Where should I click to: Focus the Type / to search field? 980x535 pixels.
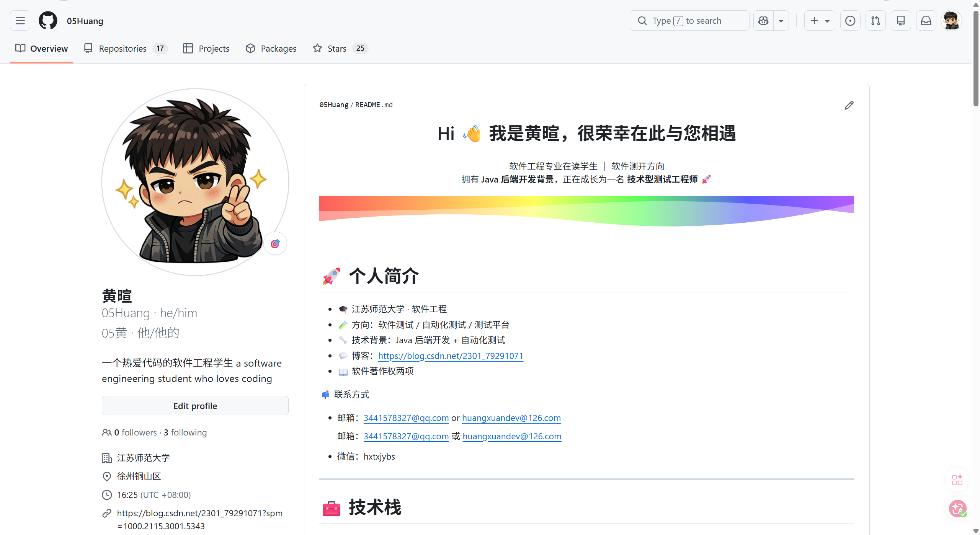point(689,21)
